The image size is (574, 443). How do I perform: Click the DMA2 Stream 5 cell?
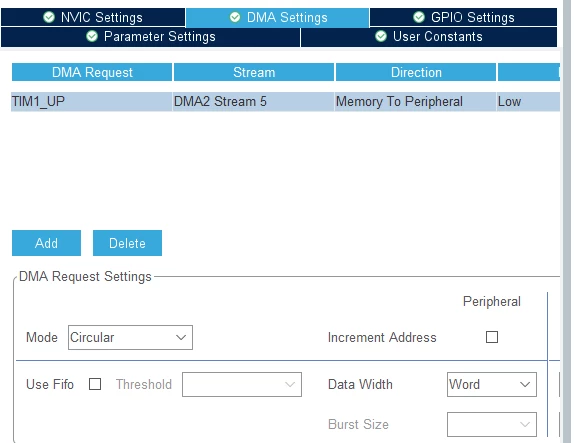[253, 101]
